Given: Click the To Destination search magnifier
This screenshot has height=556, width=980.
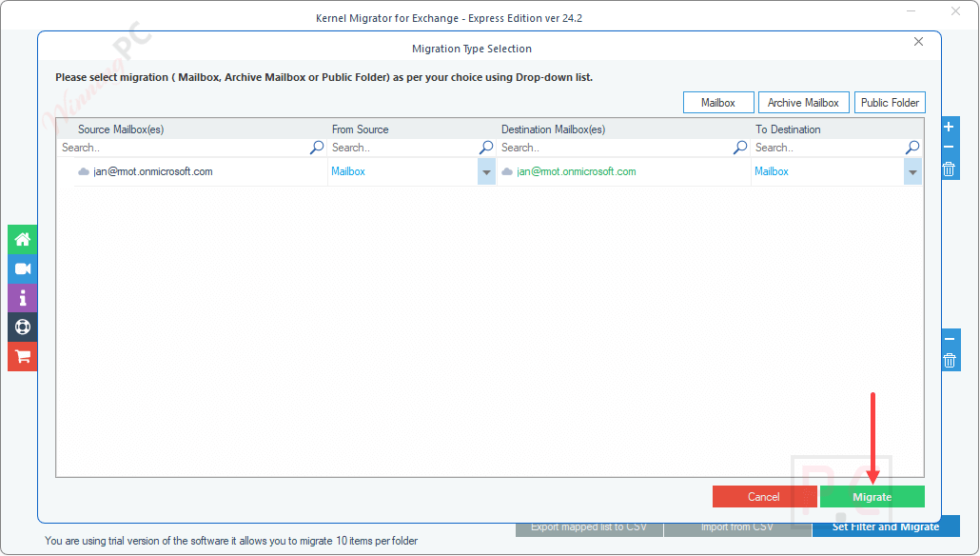Looking at the screenshot, I should 912,148.
